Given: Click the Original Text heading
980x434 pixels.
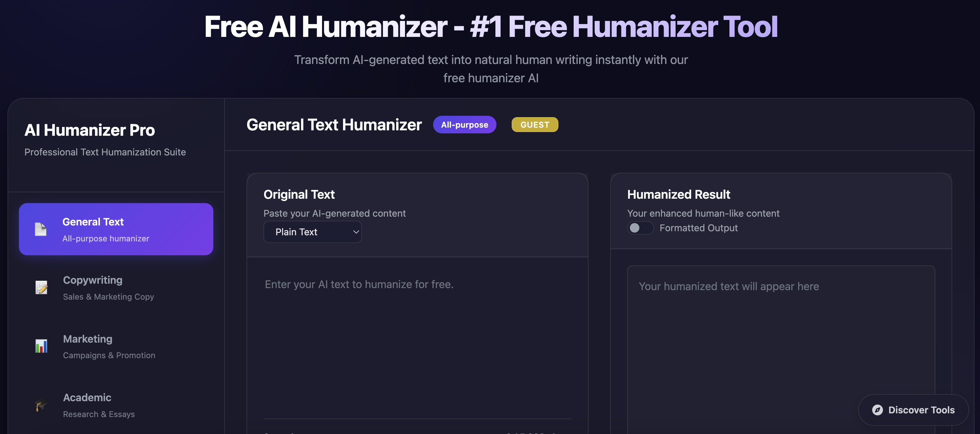Looking at the screenshot, I should [x=299, y=194].
